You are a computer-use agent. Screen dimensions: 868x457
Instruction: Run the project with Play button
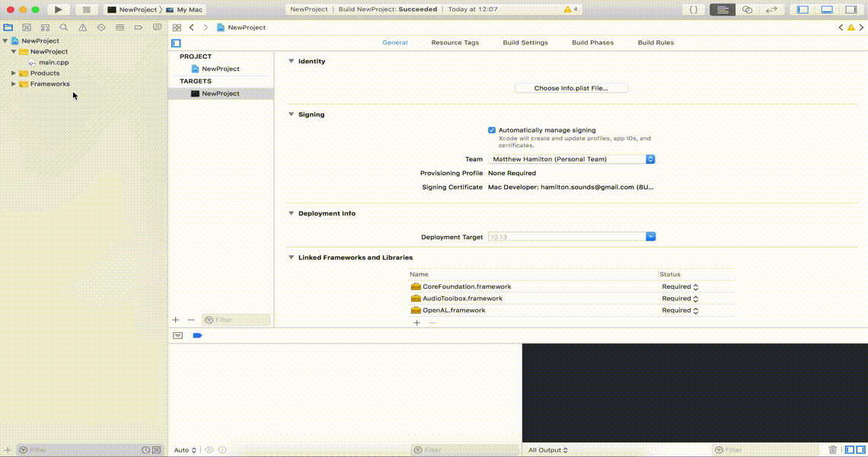click(x=58, y=9)
